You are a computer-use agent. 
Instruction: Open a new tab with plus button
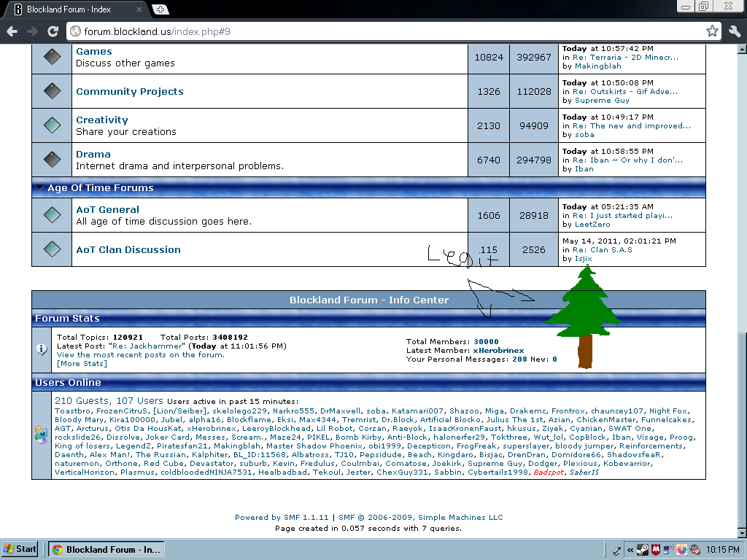[160, 9]
